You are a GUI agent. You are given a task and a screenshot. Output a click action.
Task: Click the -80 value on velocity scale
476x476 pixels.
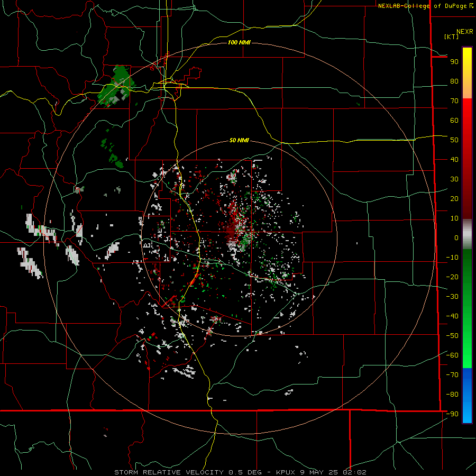[452, 395]
